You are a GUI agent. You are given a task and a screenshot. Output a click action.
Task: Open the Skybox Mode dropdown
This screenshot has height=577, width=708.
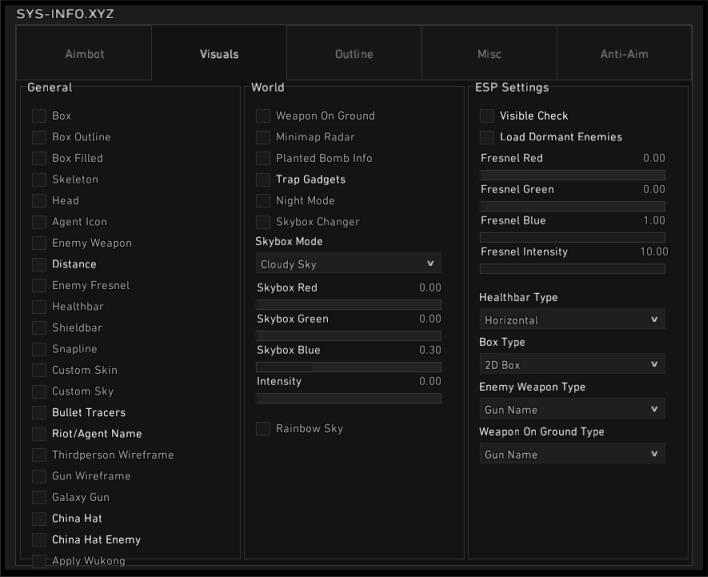(x=348, y=264)
